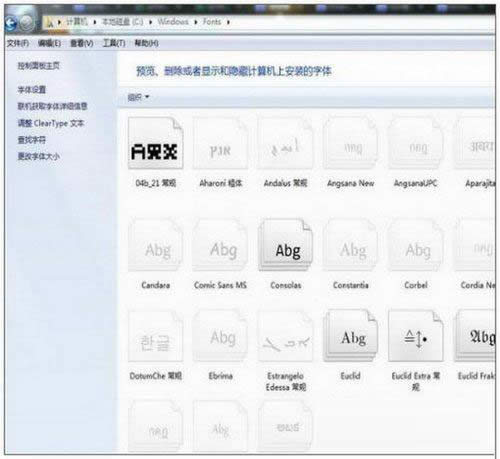Screen dimensions: 500x459
Task: Open the 文件(F) menu
Action: click(x=18, y=43)
